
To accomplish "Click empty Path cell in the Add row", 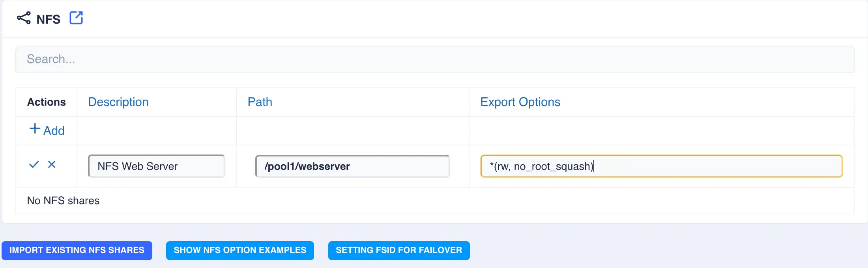I will coord(352,130).
